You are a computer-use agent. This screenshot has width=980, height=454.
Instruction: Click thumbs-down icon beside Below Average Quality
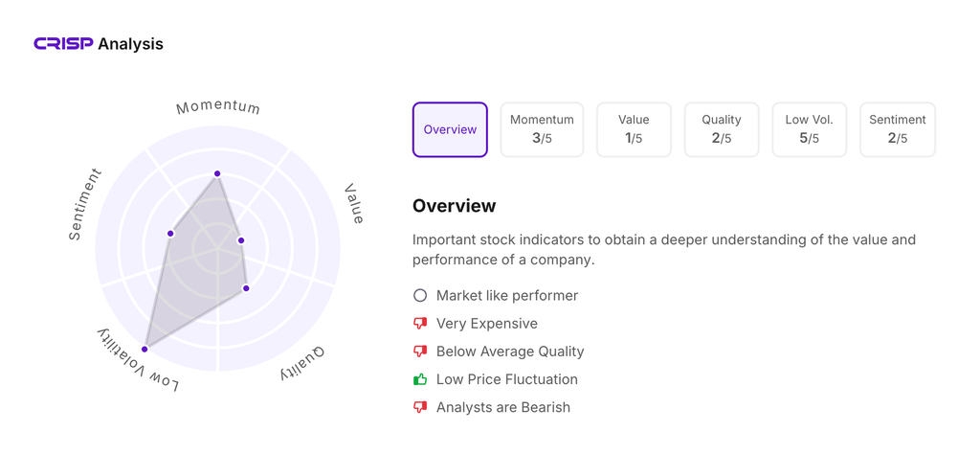420,352
